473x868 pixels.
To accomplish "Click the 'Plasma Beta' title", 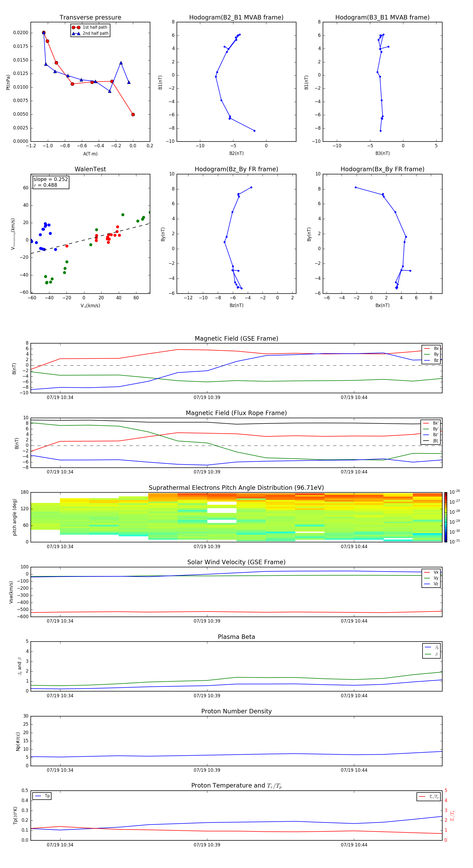I will pyautogui.click(x=236, y=637).
